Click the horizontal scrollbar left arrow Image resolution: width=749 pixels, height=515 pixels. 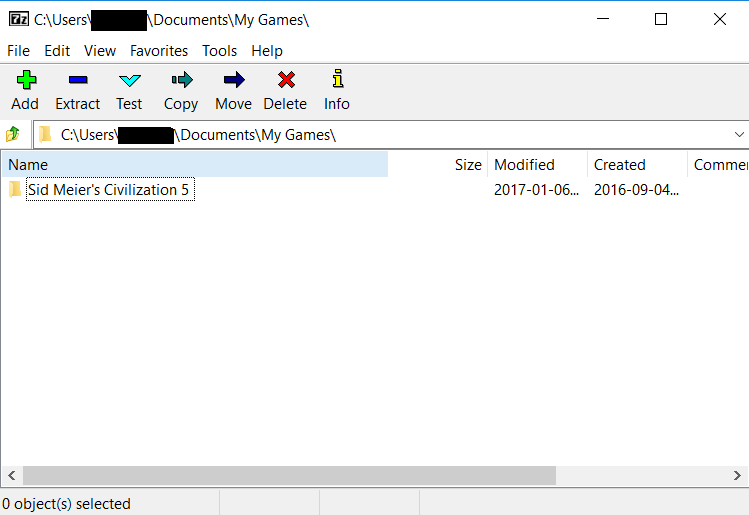tap(12, 475)
